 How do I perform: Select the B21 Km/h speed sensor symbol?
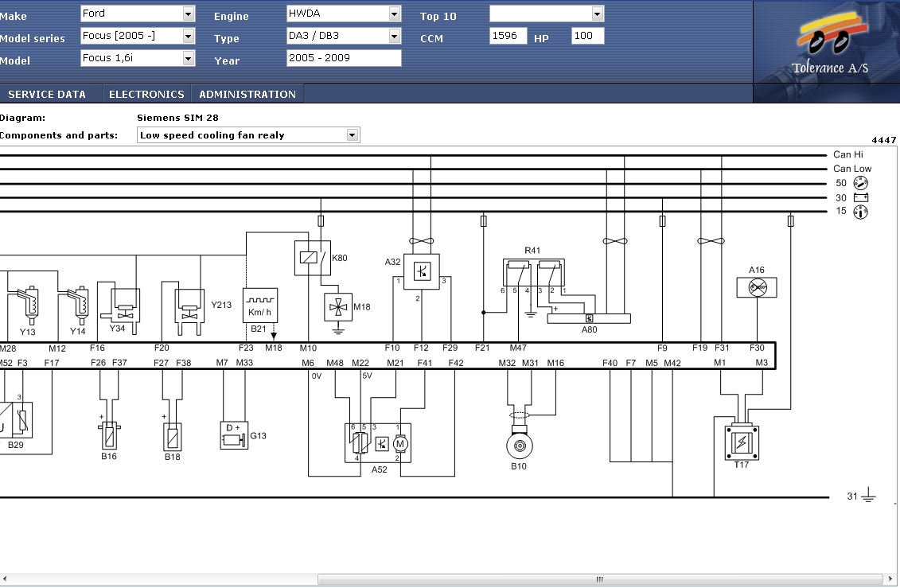coord(260,306)
